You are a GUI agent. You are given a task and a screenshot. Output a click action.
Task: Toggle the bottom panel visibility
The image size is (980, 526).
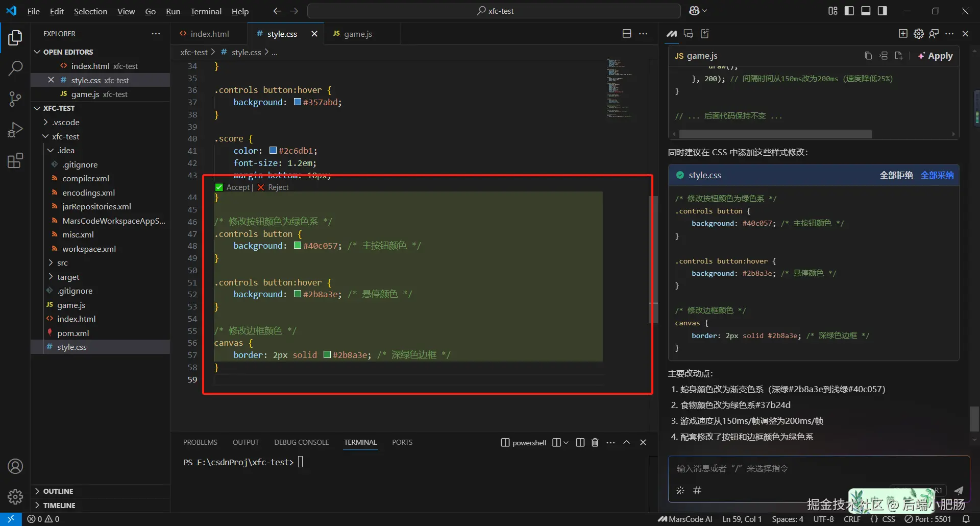click(866, 11)
